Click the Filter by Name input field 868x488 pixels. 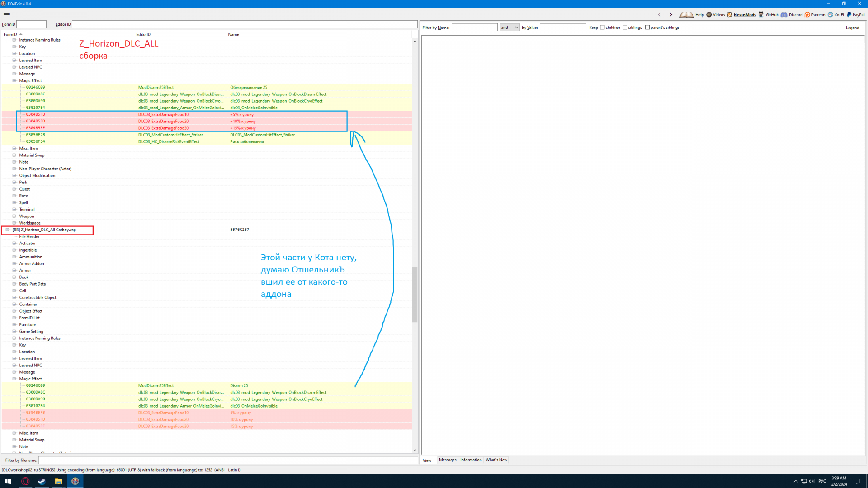tap(474, 28)
